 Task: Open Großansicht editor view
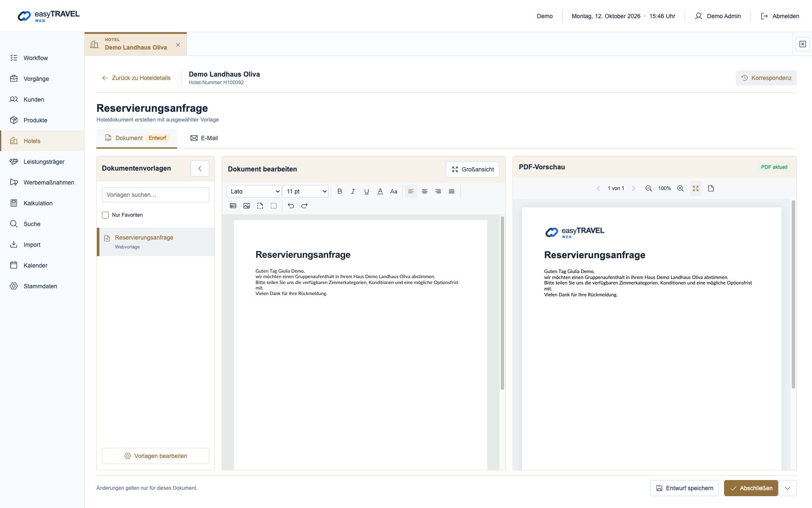pyautogui.click(x=472, y=169)
